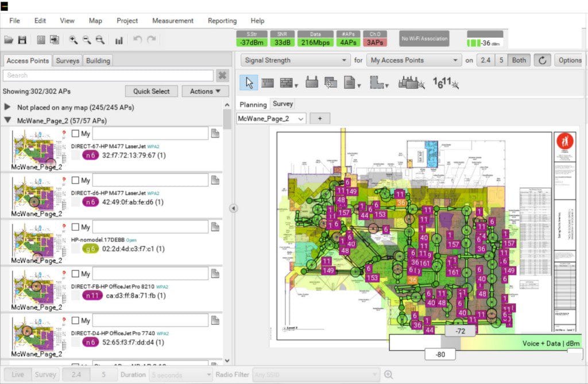Collapse the left panel with the arrow handle

click(x=233, y=208)
